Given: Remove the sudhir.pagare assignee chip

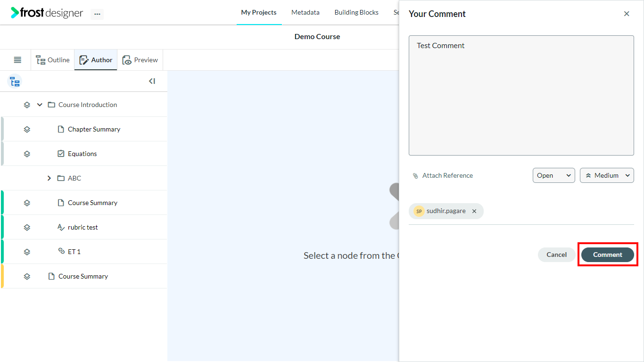Looking at the screenshot, I should tap(474, 211).
